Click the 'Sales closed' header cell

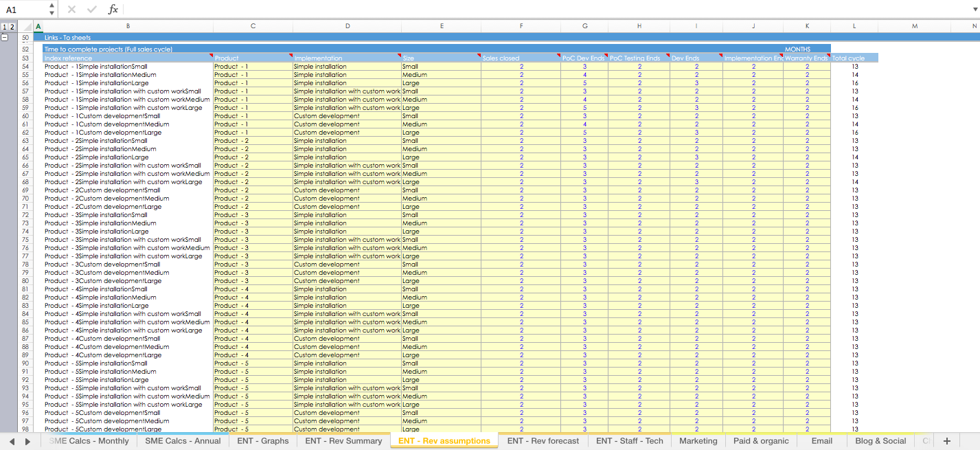point(521,58)
